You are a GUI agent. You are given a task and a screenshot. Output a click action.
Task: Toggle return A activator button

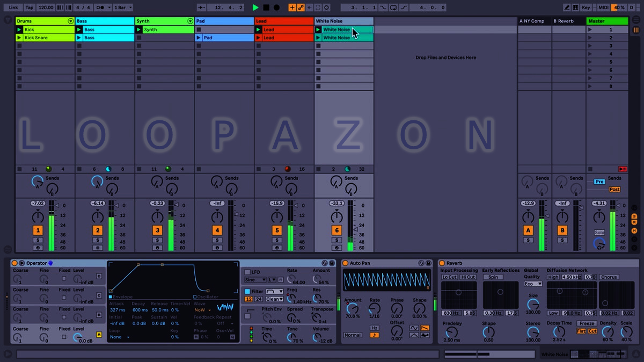529,230
